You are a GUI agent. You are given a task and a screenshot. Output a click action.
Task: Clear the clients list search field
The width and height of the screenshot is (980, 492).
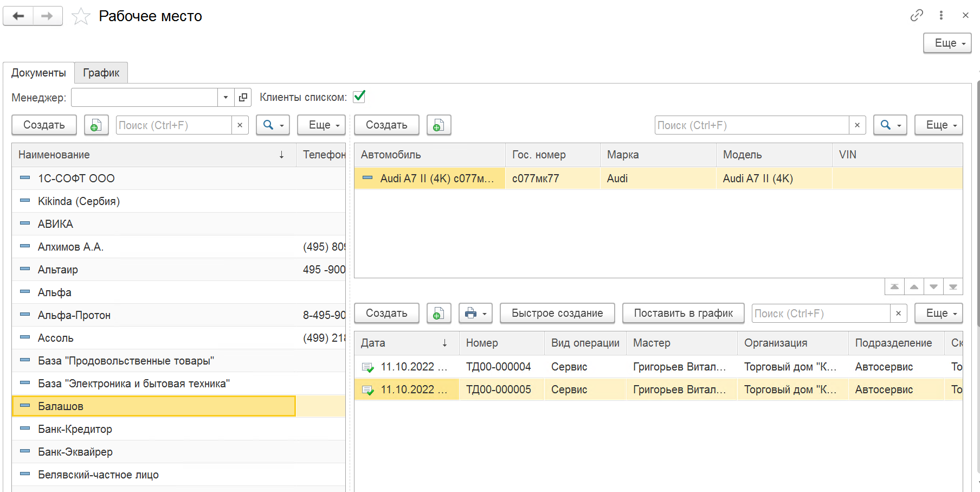click(240, 125)
